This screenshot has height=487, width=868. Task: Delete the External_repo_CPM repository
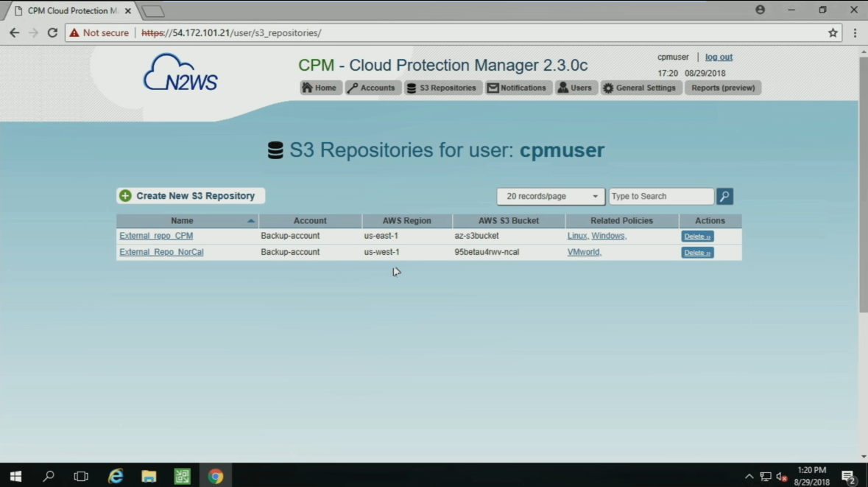[697, 237]
